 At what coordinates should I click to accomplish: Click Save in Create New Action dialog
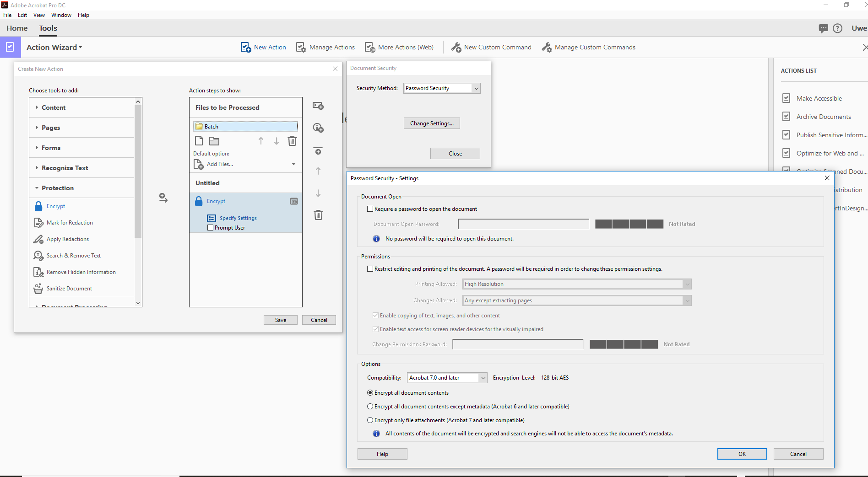click(281, 320)
